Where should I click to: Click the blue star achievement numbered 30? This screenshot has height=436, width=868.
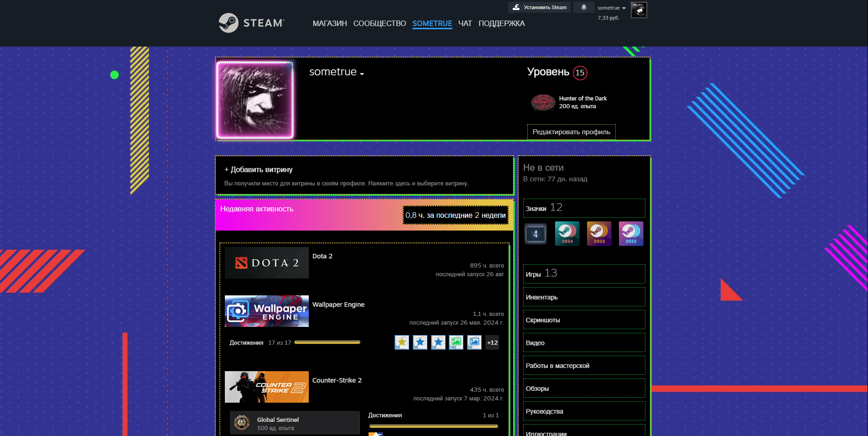click(420, 342)
